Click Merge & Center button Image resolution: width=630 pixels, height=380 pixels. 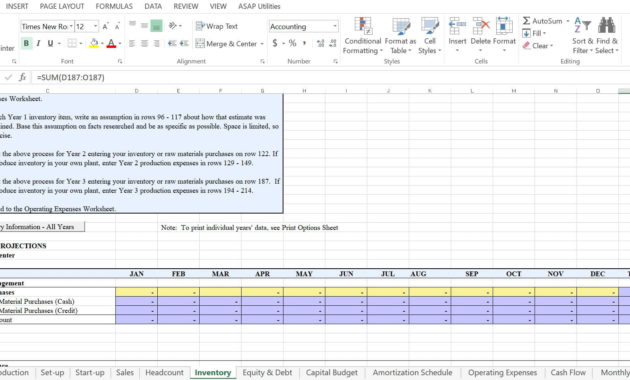[226, 43]
